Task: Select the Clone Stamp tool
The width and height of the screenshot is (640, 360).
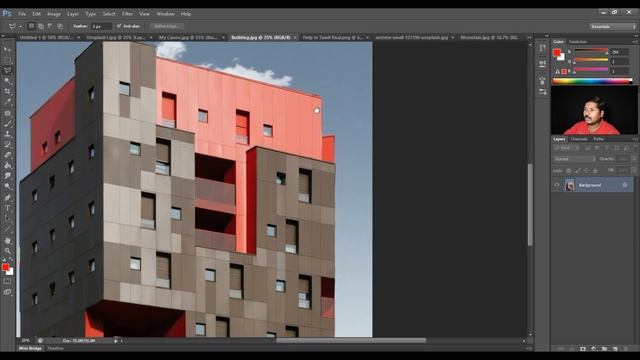Action: tap(7, 134)
